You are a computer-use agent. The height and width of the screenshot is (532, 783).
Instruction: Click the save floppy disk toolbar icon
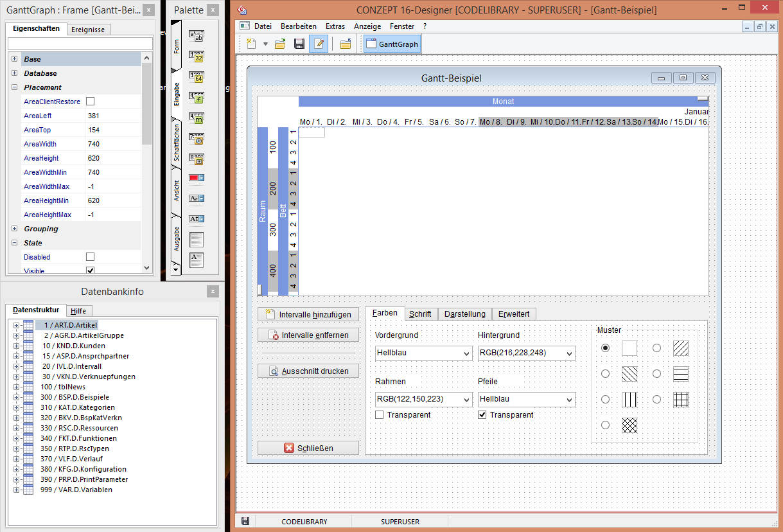coord(299,44)
